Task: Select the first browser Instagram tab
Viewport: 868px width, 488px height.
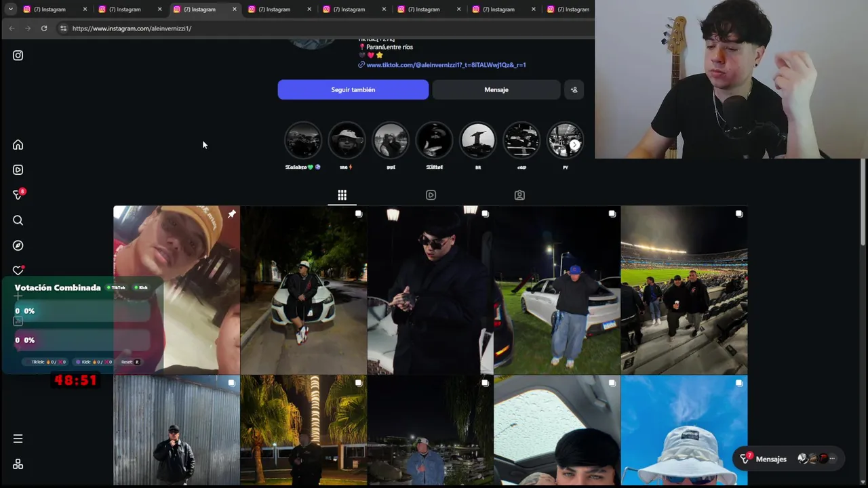Action: pos(54,9)
